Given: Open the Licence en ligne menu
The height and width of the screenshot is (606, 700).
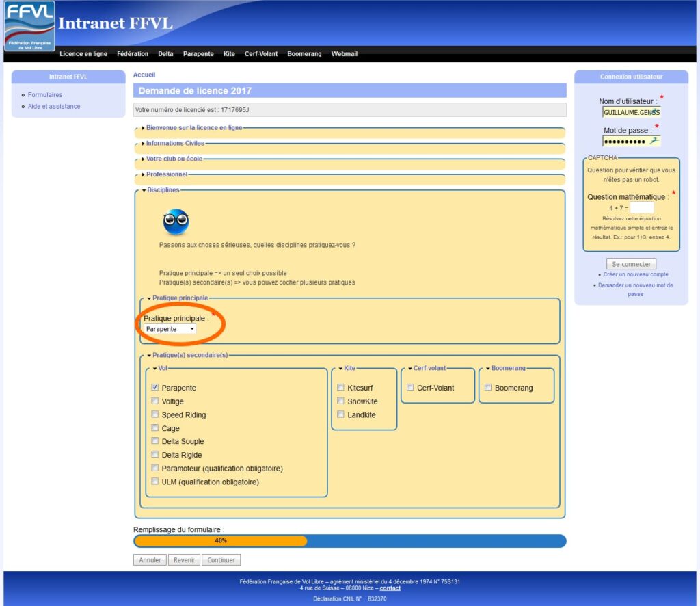Looking at the screenshot, I should pos(83,54).
